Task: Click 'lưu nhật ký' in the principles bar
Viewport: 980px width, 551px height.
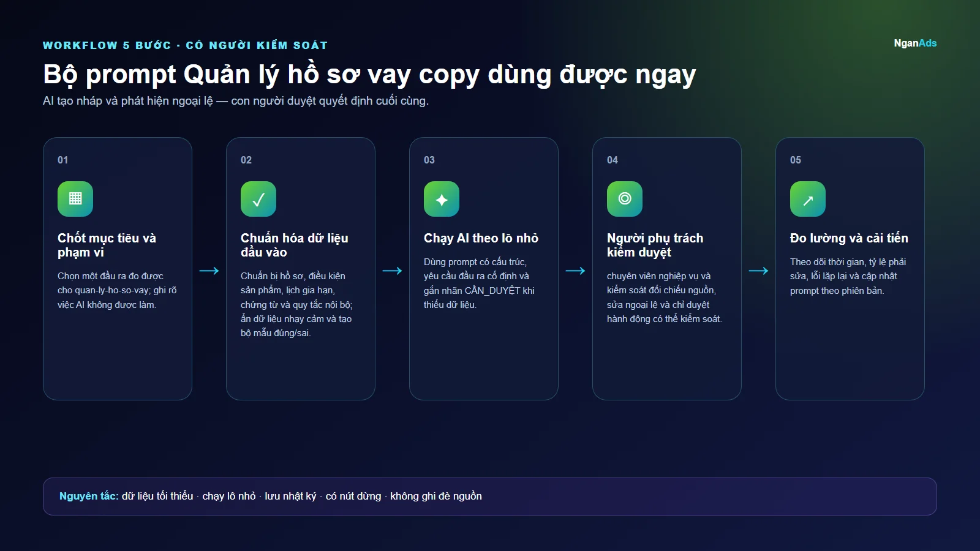Action: pos(291,496)
